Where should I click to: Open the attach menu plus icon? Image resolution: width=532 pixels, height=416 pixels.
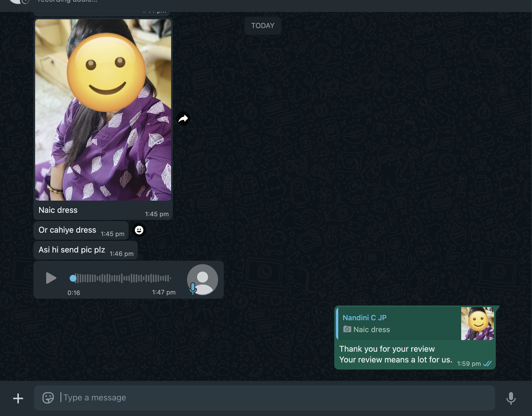tap(18, 398)
